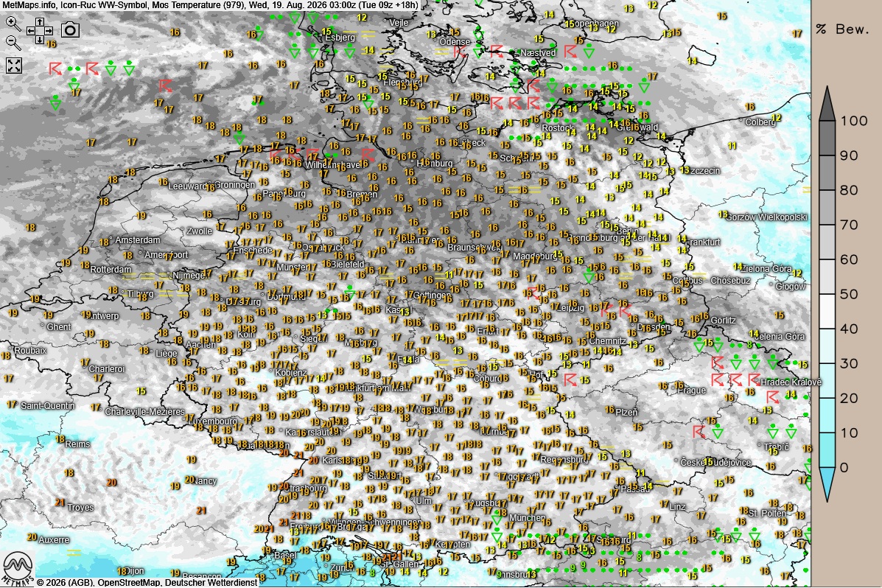Image resolution: width=882 pixels, height=588 pixels.
Task: Click the Auxerre city label
Action: (54, 539)
